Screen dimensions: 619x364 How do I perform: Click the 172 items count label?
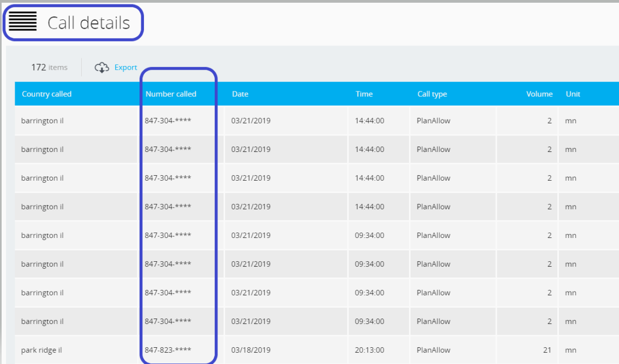point(49,68)
